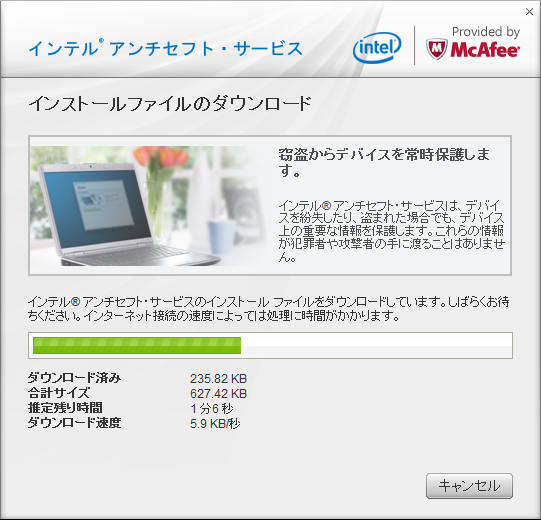Click the 合計サイズ label
Viewport: 541px width, 520px height.
click(59, 393)
